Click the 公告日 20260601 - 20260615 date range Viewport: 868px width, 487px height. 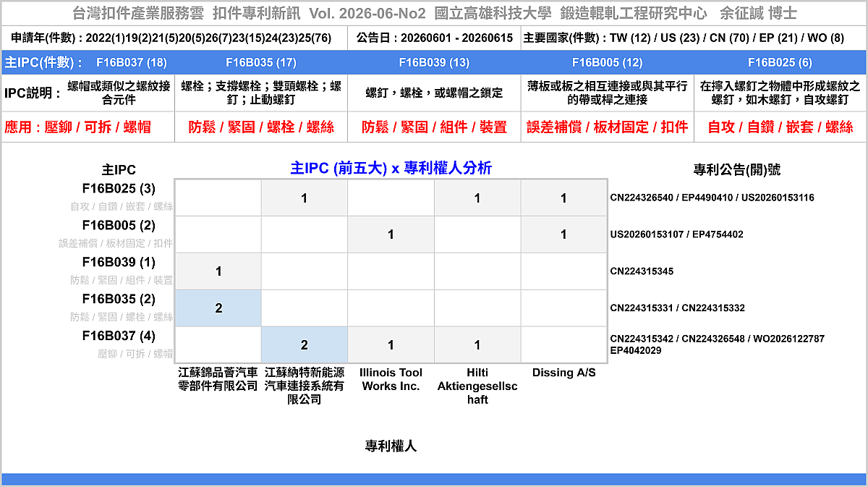coord(435,38)
